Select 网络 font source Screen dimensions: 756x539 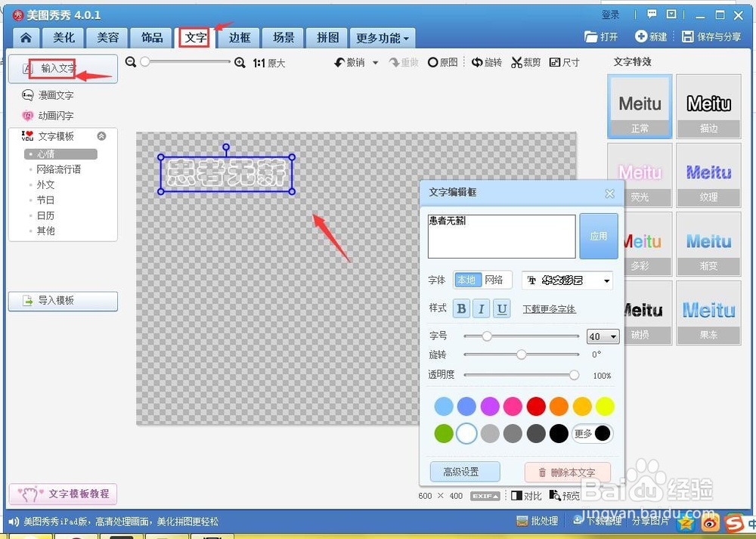(x=494, y=280)
